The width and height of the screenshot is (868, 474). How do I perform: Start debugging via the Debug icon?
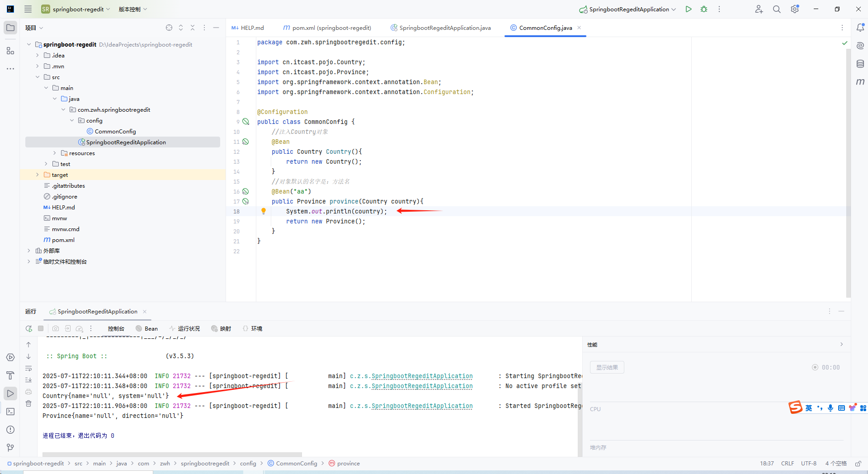[x=703, y=9]
